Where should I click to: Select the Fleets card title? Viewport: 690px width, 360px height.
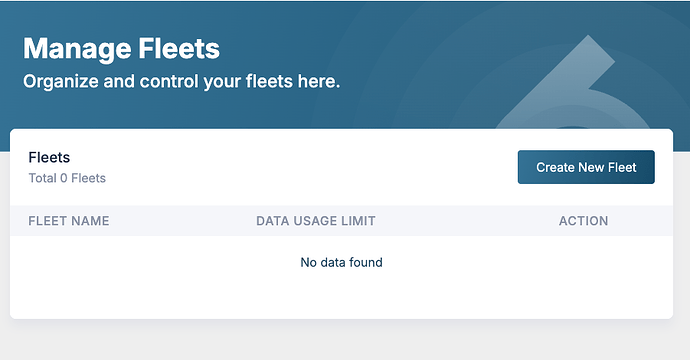coord(49,158)
